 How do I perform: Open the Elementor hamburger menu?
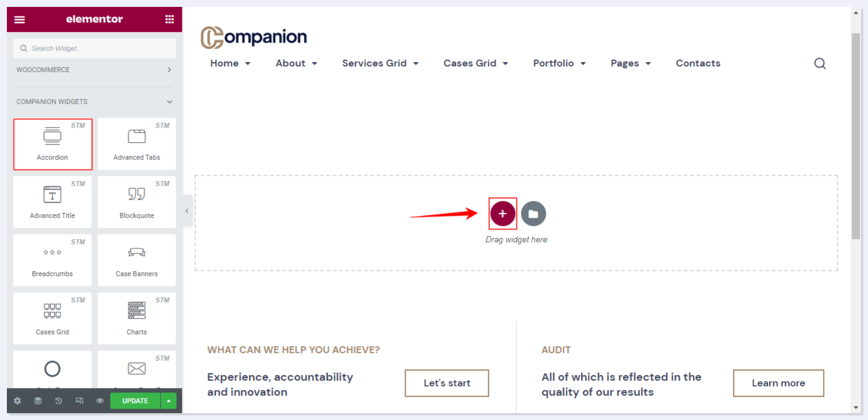19,19
